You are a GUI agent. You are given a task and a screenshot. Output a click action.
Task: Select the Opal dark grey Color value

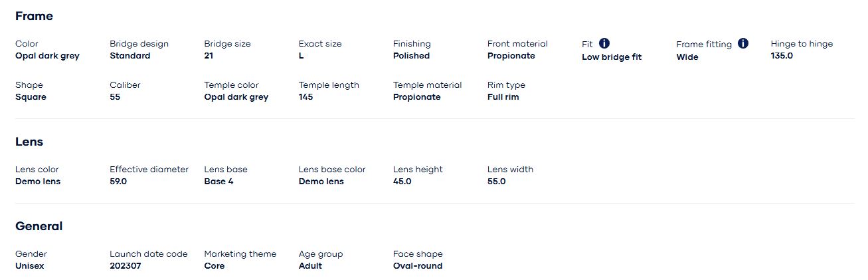point(47,56)
